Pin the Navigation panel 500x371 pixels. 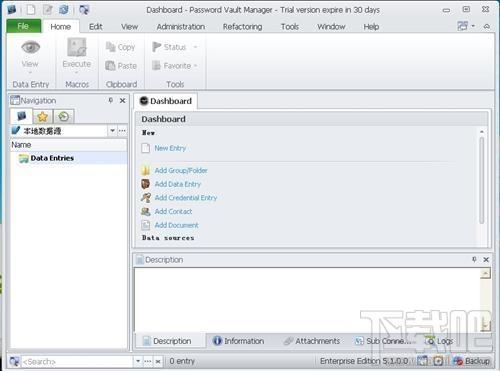(x=111, y=100)
